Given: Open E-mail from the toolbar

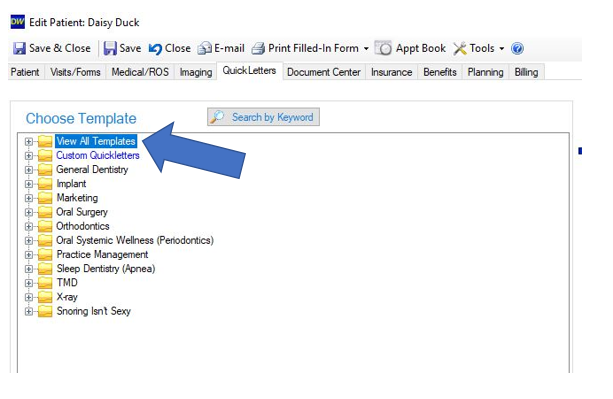Looking at the screenshot, I should coord(221,48).
